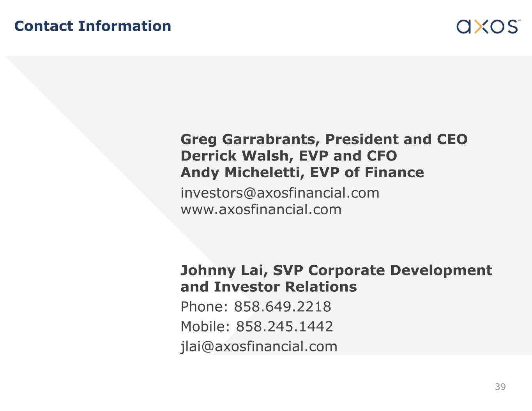The image size is (532, 411).
Task: Click the "President and CEO" title
Action: [x=396, y=139]
